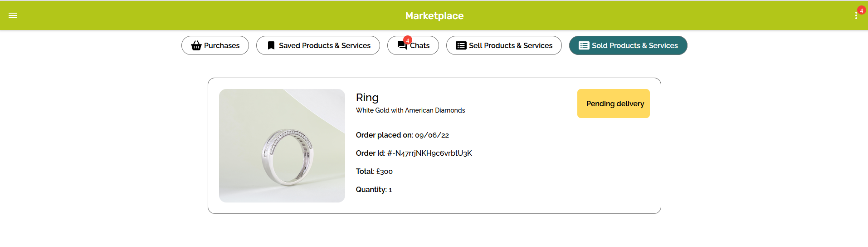Open the three-dot options menu

tap(856, 16)
